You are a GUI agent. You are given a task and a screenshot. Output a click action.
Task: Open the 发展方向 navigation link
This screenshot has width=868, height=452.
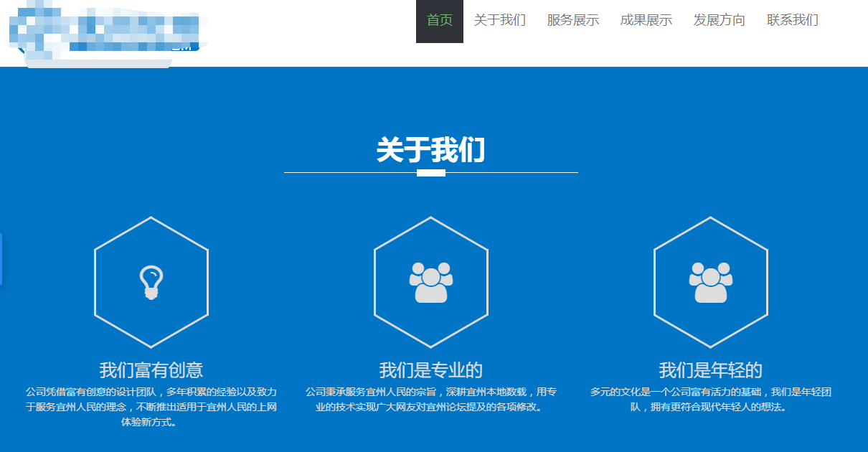point(719,21)
